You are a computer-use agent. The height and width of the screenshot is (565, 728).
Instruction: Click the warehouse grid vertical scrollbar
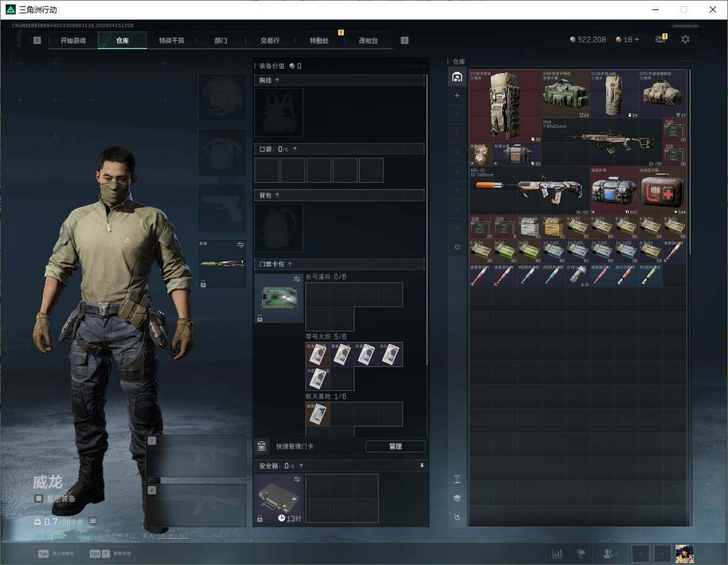pyautogui.click(x=690, y=189)
